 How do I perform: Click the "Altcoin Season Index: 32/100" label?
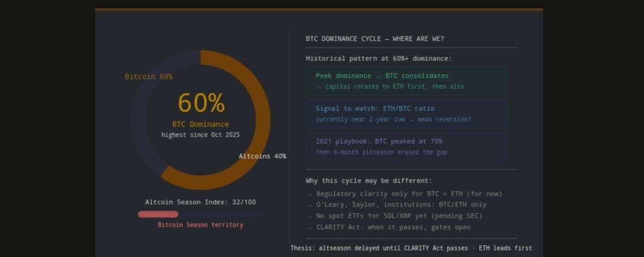[200, 202]
